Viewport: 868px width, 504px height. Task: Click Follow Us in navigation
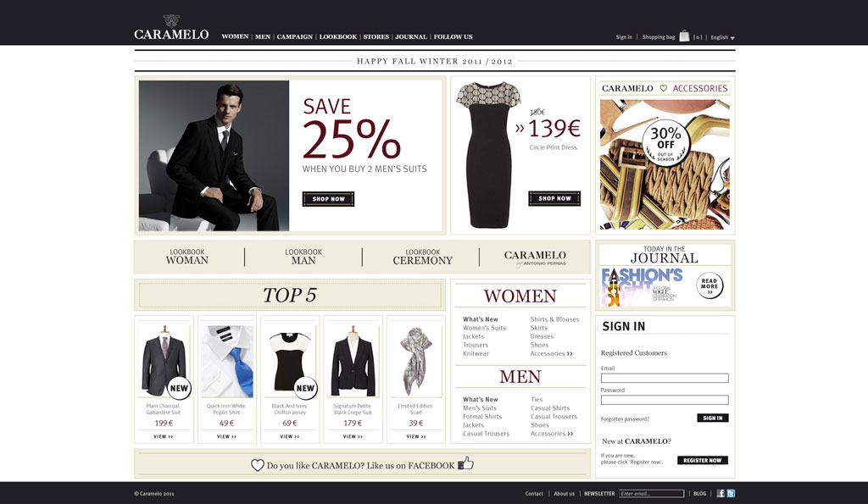(x=453, y=37)
